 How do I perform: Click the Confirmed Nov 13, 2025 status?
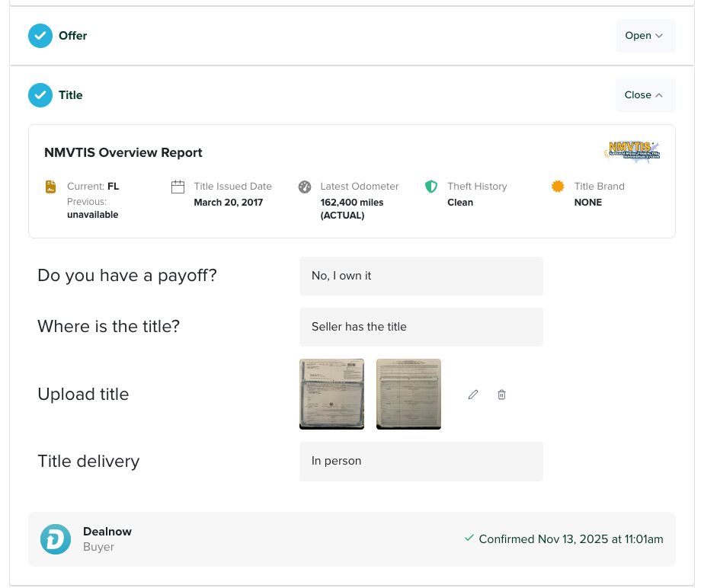tap(564, 539)
